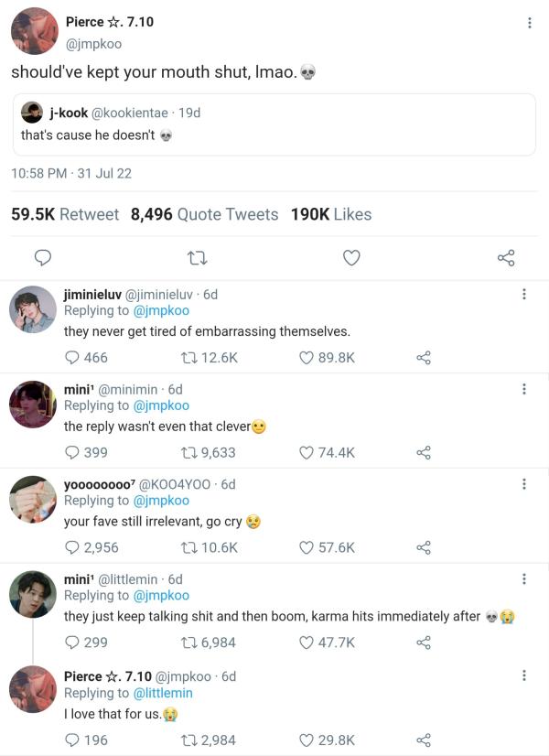The height and width of the screenshot is (756, 549).
Task: Expand the three-dot menu on @littlemin's reply
Action: (524, 579)
